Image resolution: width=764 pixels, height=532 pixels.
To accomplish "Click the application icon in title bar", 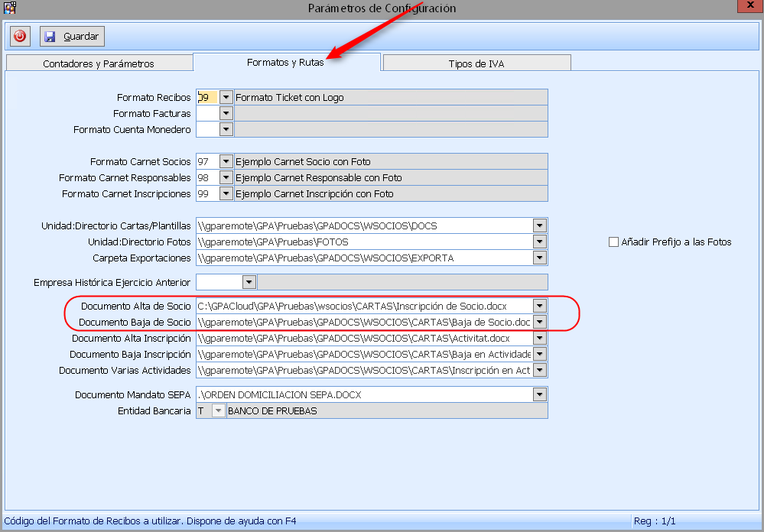I will pos(9,8).
